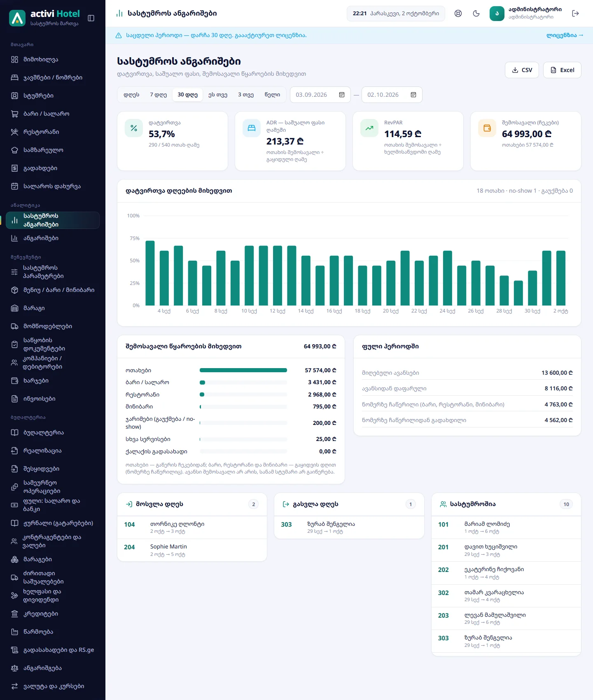
Task: Click the ბარი / სალარო revenue bar
Action: tap(243, 383)
